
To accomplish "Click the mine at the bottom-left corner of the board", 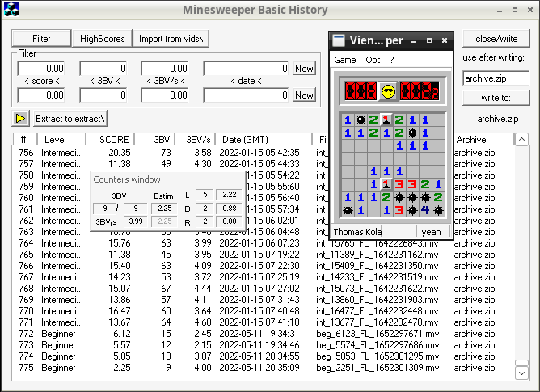I will [x=348, y=210].
